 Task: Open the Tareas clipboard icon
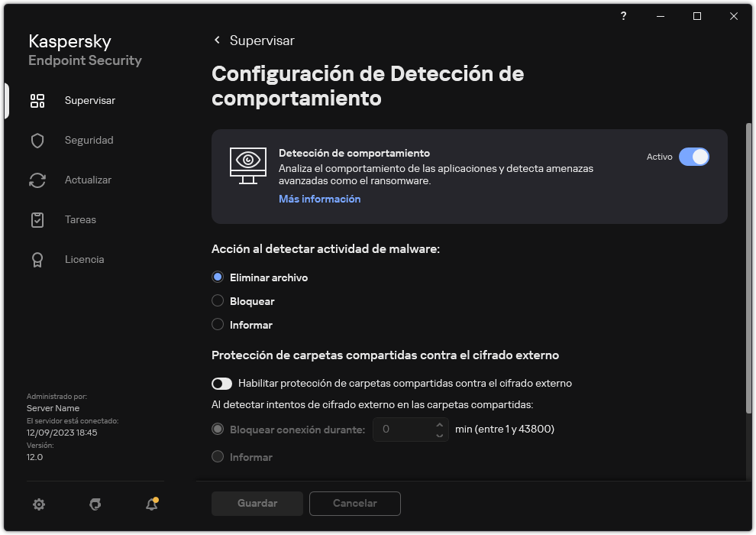click(x=37, y=219)
